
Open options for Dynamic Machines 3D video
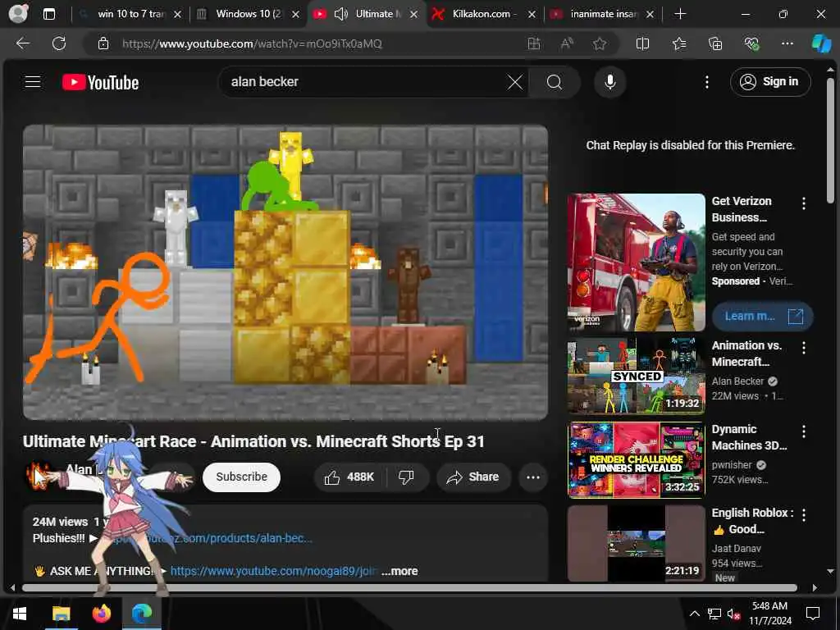click(x=804, y=431)
